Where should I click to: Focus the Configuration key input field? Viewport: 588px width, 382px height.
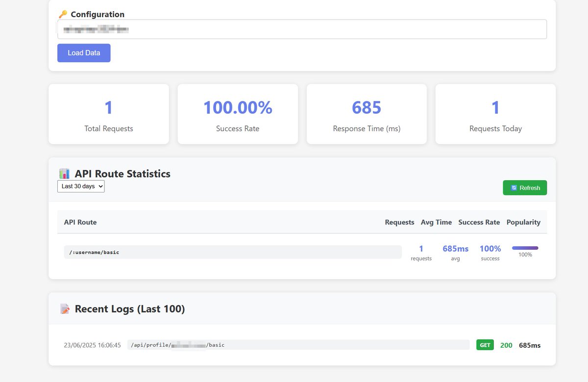[x=302, y=29]
